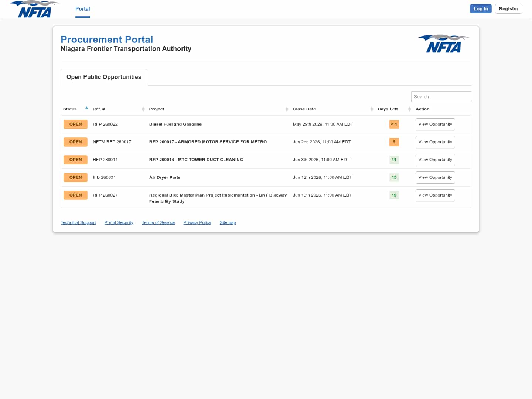
Task: Sort by Days Left column arrows
Action: [409, 109]
